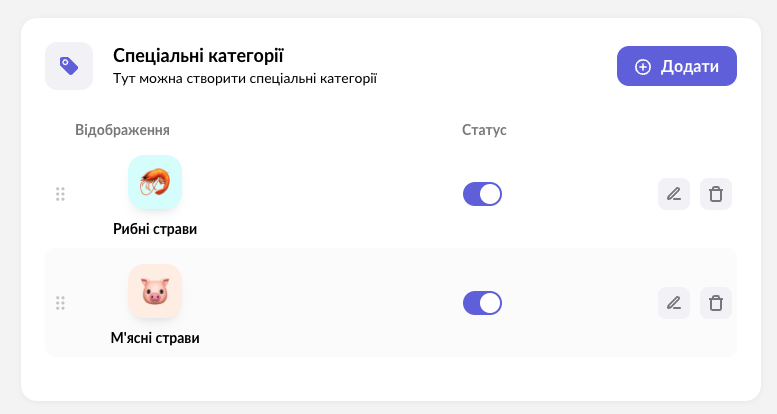Click drag handle of Рибні страви row
The height and width of the screenshot is (414, 777).
pos(60,194)
